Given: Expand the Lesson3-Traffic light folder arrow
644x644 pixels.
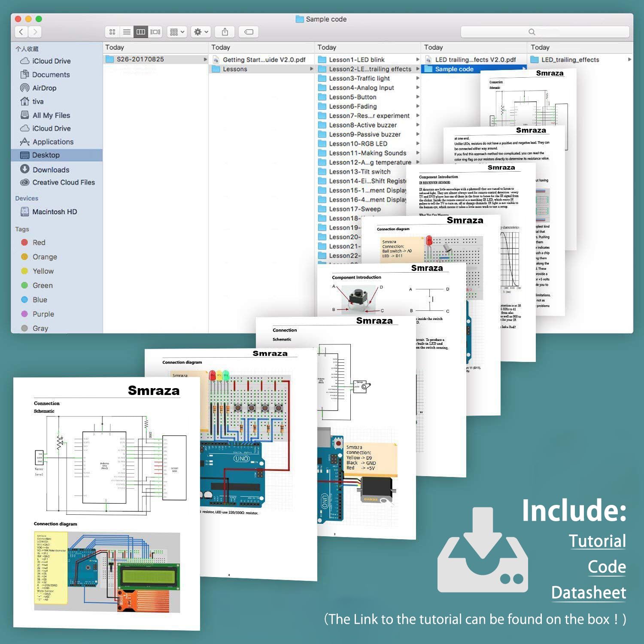Looking at the screenshot, I should [417, 78].
